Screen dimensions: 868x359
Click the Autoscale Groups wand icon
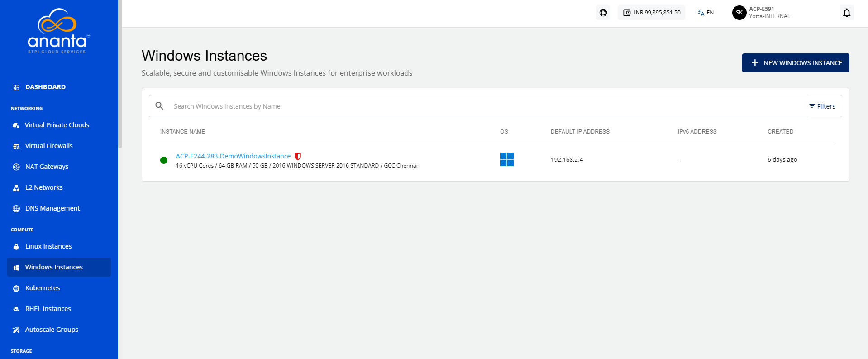[x=16, y=330]
